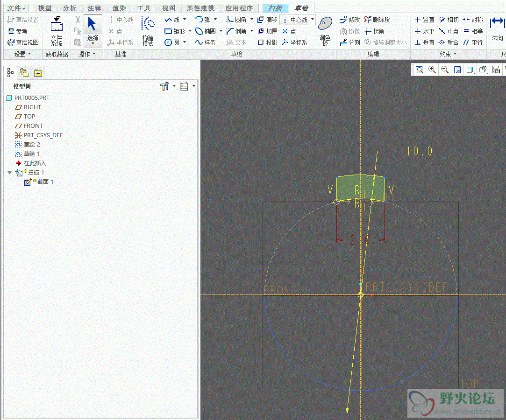This screenshot has height=420, width=506.
Task: Click the 拐角 corner tool
Action: [x=374, y=31]
